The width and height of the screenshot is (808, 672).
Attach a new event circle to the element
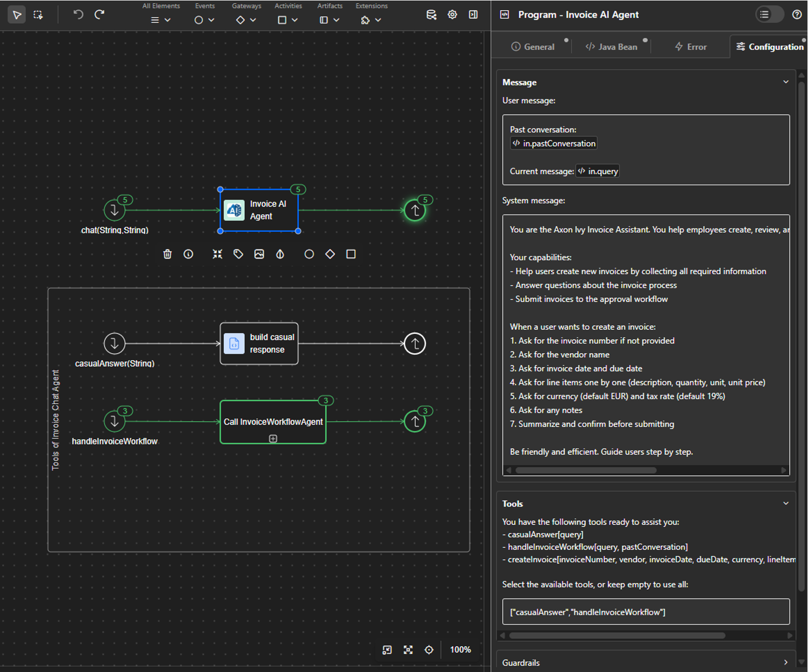tap(309, 254)
